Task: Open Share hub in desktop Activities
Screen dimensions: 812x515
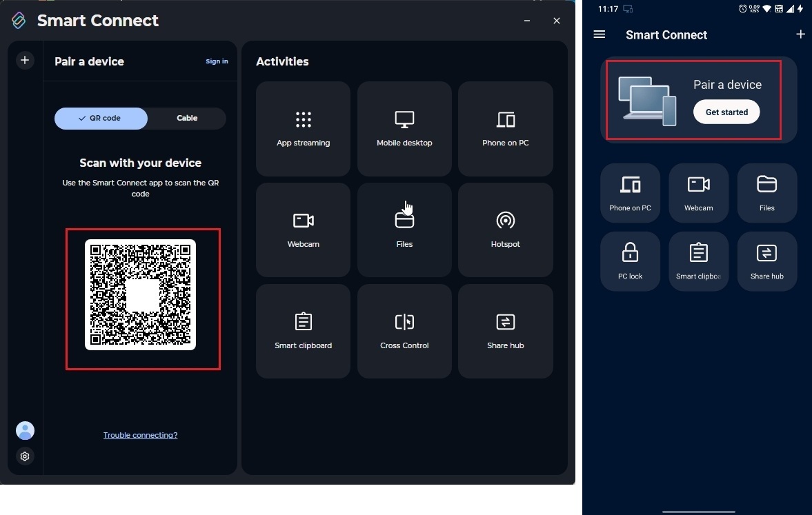Action: pos(505,331)
